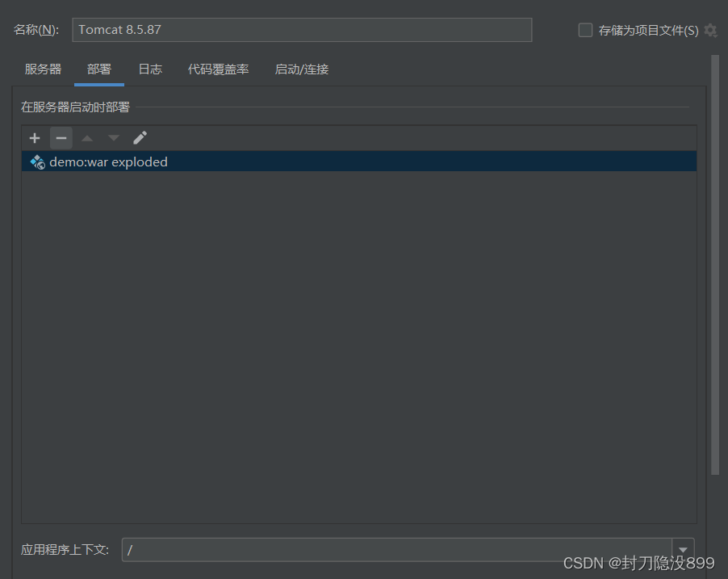The height and width of the screenshot is (579, 728).
Task: Move artifact down with the down arrow
Action: click(x=113, y=138)
